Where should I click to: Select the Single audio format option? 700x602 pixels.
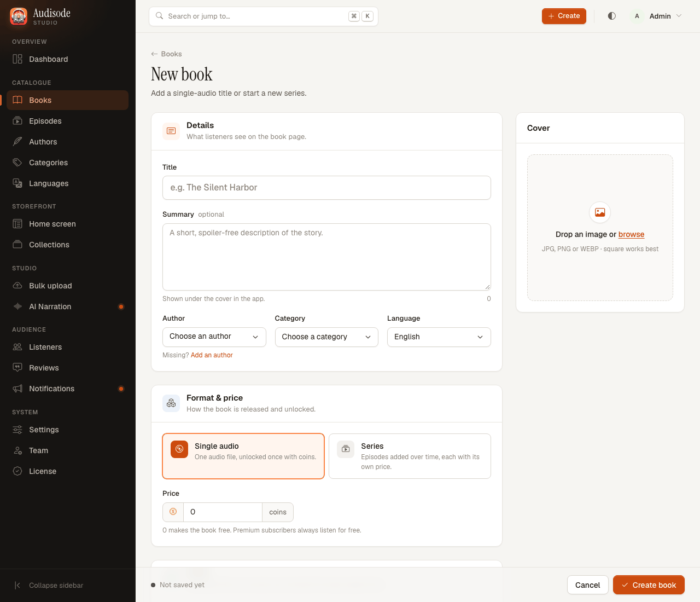pos(243,456)
